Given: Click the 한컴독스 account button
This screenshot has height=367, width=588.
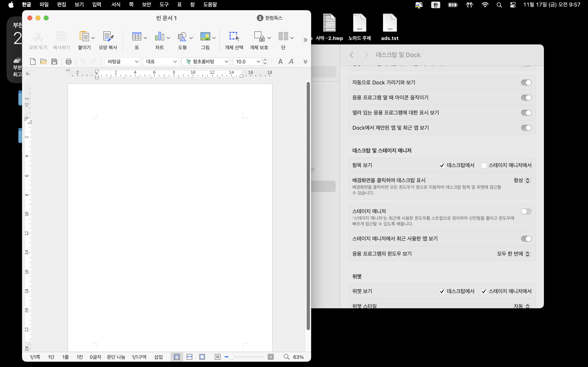Looking at the screenshot, I should click(x=269, y=18).
